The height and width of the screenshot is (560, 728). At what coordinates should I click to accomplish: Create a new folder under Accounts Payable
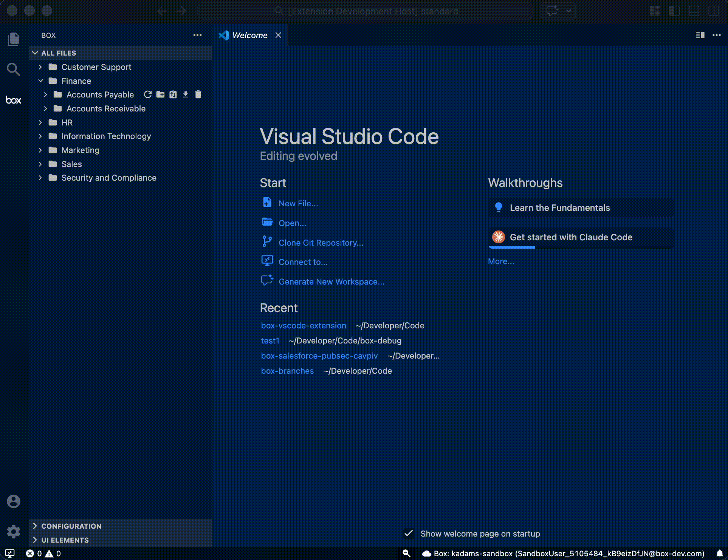tap(160, 94)
